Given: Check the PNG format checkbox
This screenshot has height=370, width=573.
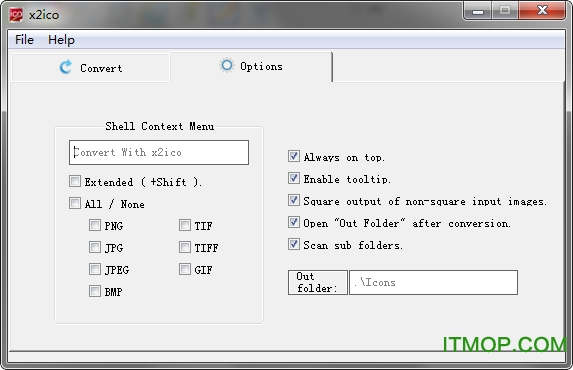Looking at the screenshot, I should click(x=95, y=225).
